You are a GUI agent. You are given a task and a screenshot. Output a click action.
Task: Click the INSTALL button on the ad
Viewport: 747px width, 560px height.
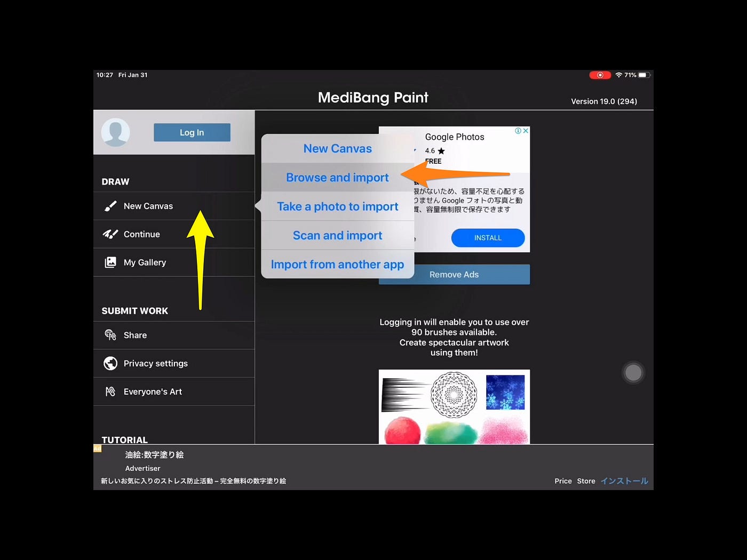(488, 238)
